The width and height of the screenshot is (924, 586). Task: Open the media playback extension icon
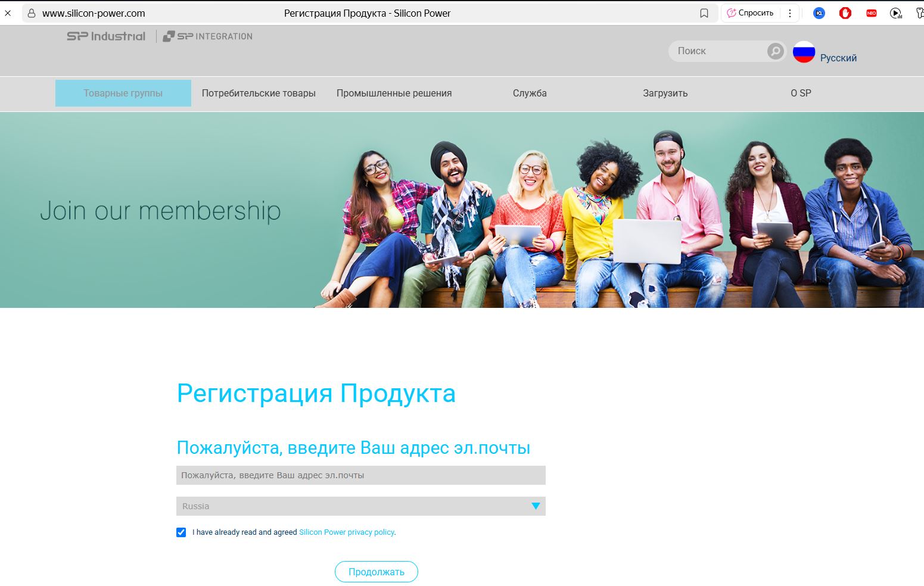click(x=896, y=13)
